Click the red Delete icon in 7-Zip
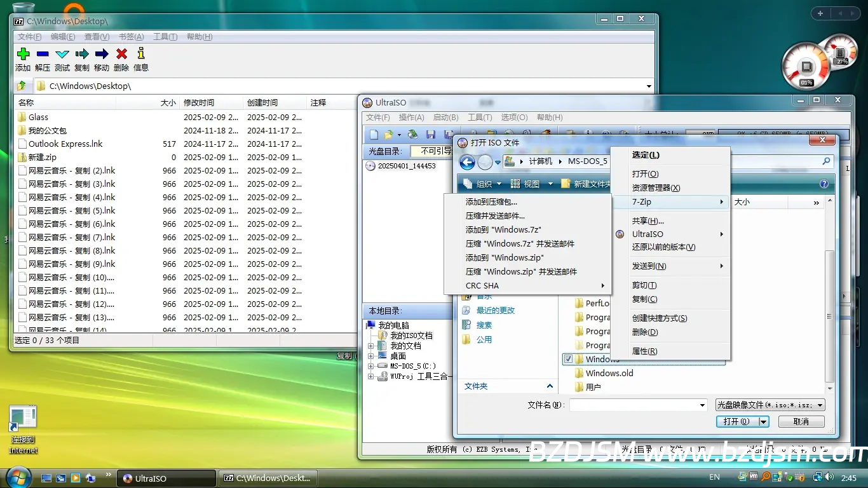This screenshot has width=868, height=488. 121,54
